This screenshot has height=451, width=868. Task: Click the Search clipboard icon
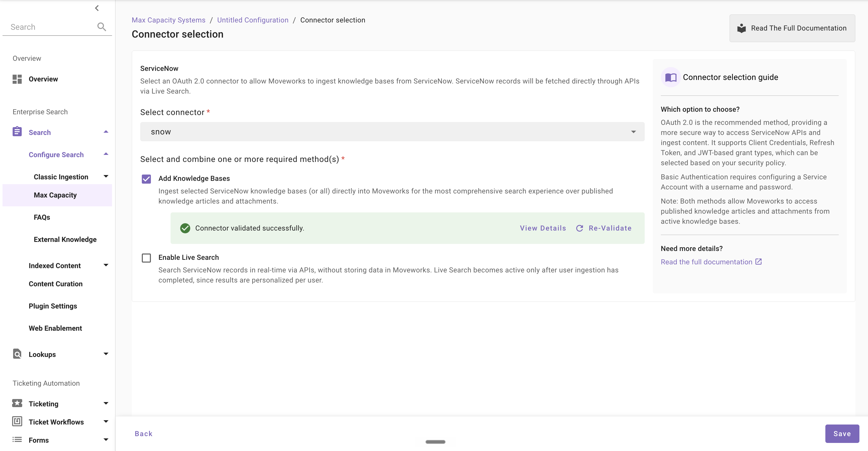tap(17, 132)
